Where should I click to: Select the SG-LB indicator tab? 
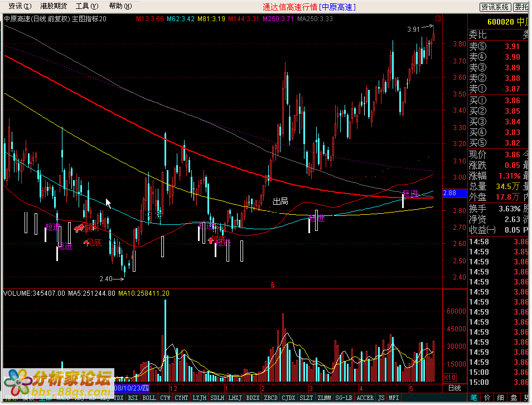344,398
